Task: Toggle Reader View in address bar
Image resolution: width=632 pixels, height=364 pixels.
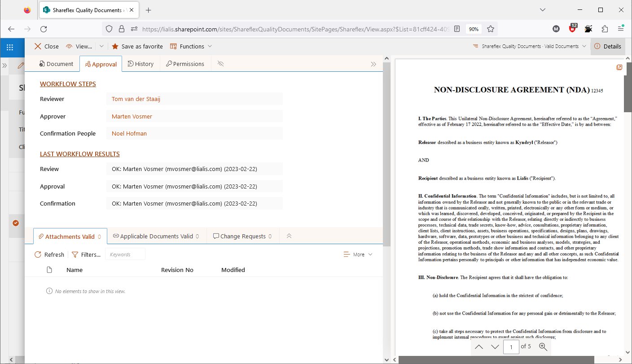Action: 456,29
